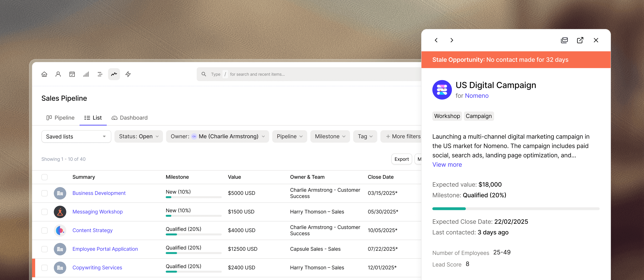Toggle the select-all checkbox in header
644x280 pixels.
[x=44, y=177]
